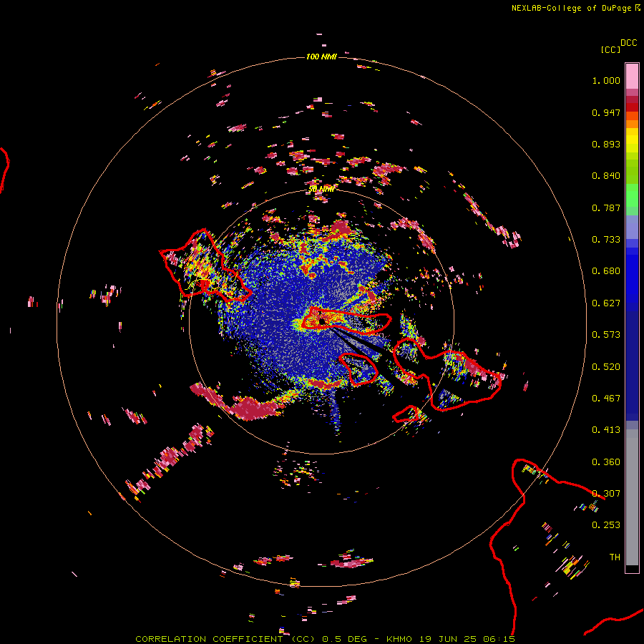This screenshot has width=644, height=644.
Task: Click the 0.413 scale value
Action: pos(606,430)
